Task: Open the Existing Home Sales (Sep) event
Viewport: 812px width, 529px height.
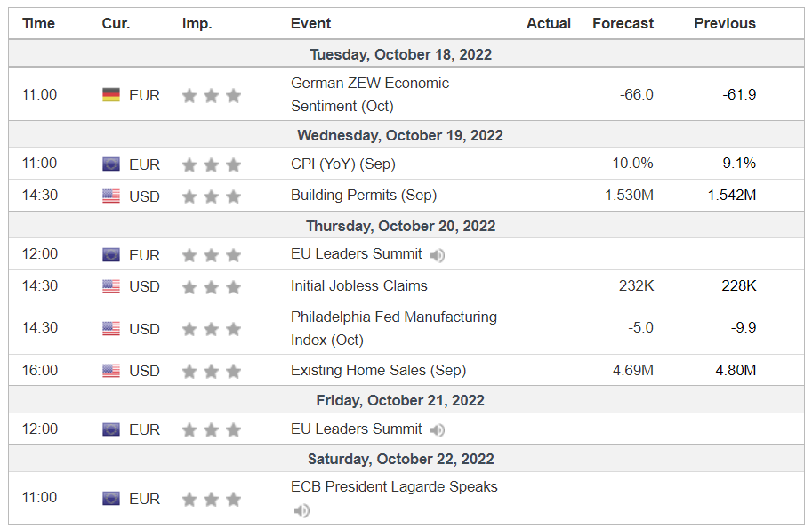Action: pyautogui.click(x=378, y=370)
